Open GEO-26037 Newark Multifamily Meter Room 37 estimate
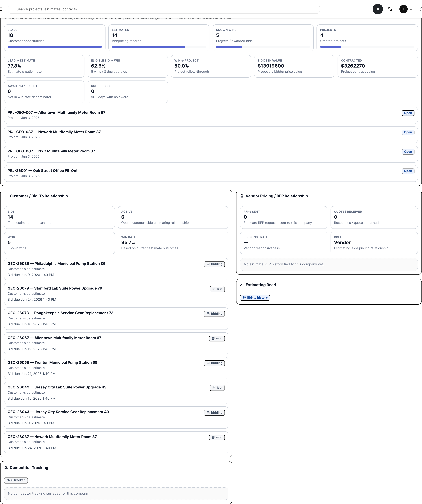This screenshot has height=504, width=422. (116, 442)
